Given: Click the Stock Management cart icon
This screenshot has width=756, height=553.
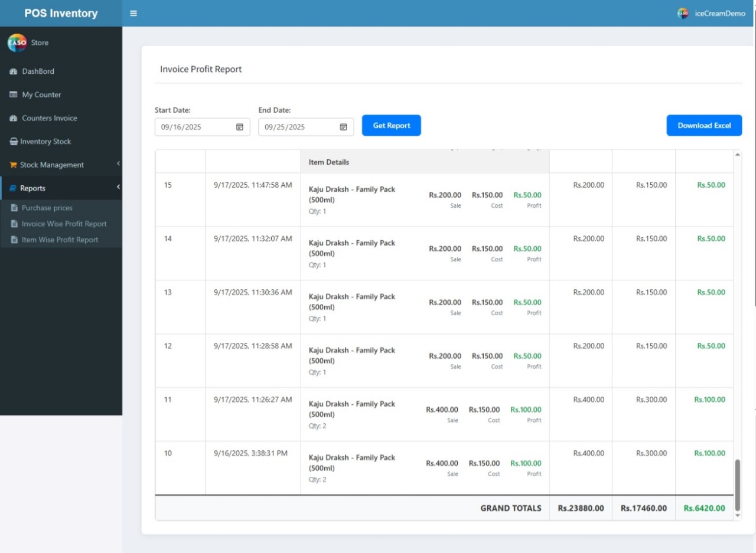Looking at the screenshot, I should tap(14, 165).
